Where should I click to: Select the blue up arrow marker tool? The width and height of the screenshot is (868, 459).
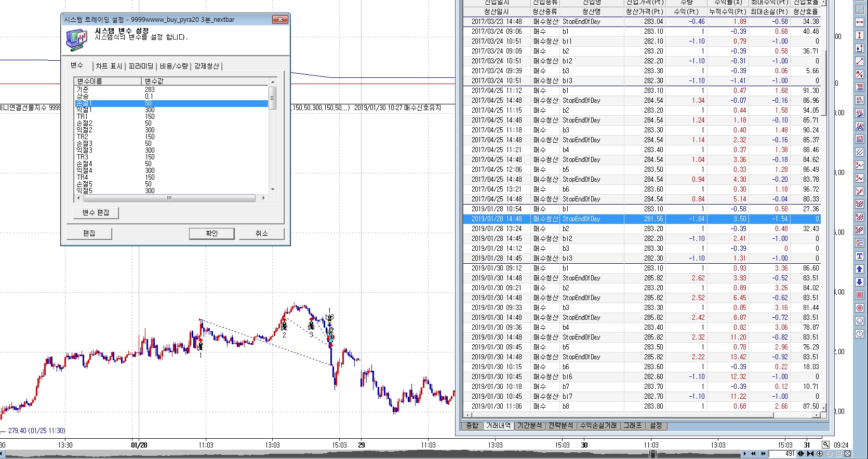point(860,269)
